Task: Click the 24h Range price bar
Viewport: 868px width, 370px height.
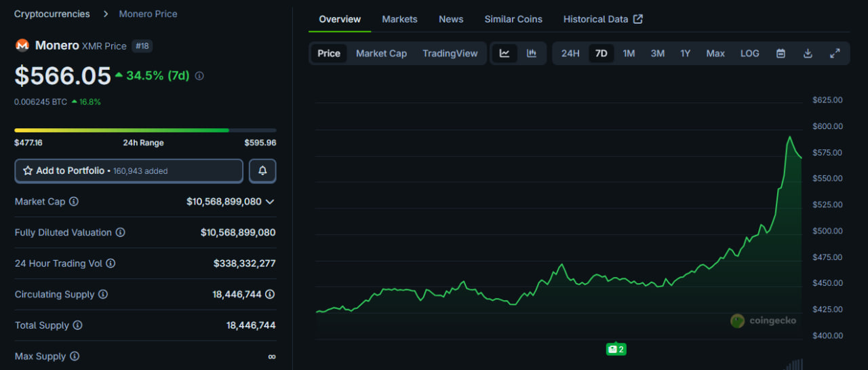Action: [145, 130]
